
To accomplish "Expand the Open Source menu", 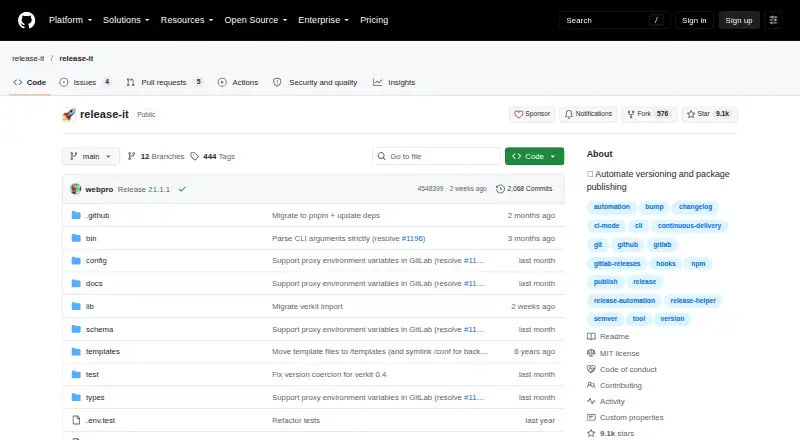I will [x=256, y=20].
